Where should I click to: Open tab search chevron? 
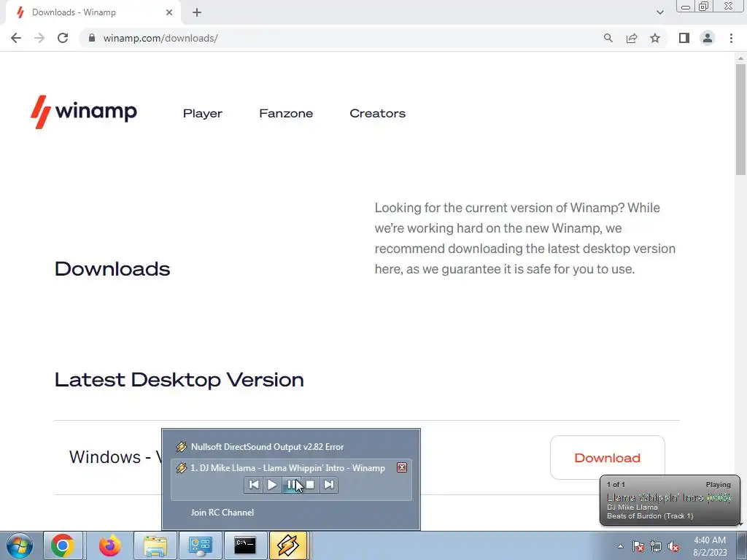[x=659, y=12]
